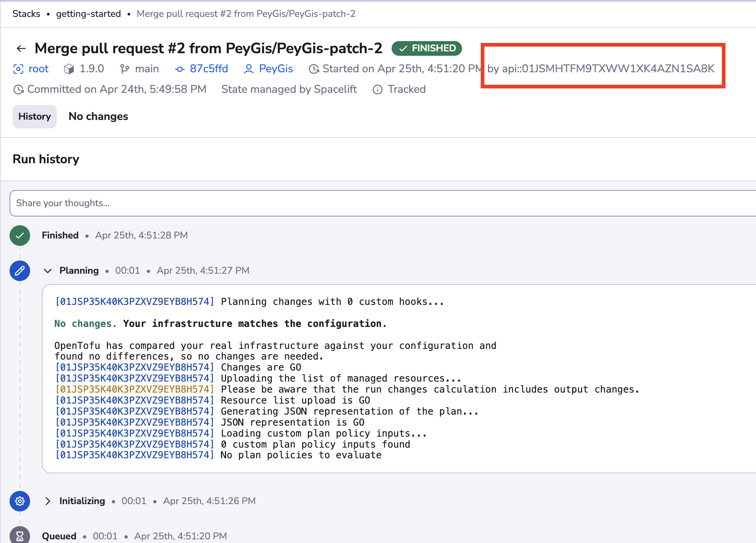Click the commit icon next to 87c5ffd
The height and width of the screenshot is (543, 756).
(179, 69)
